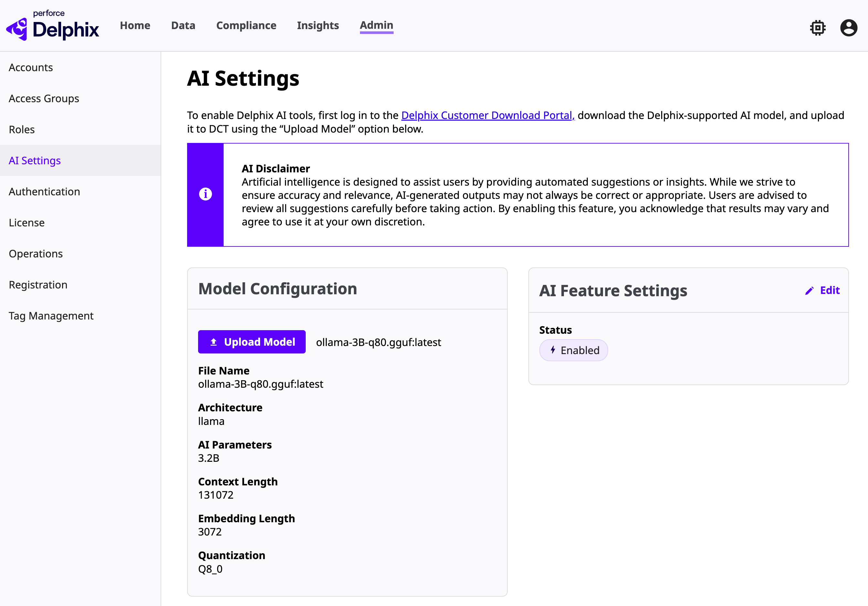This screenshot has width=868, height=606.
Task: Open the Insights tab
Action: click(318, 25)
